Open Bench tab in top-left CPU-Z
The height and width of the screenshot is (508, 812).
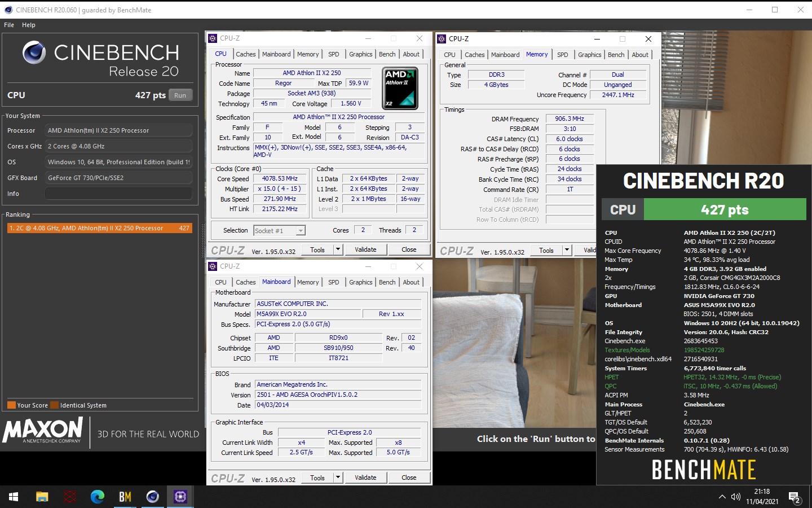point(387,54)
